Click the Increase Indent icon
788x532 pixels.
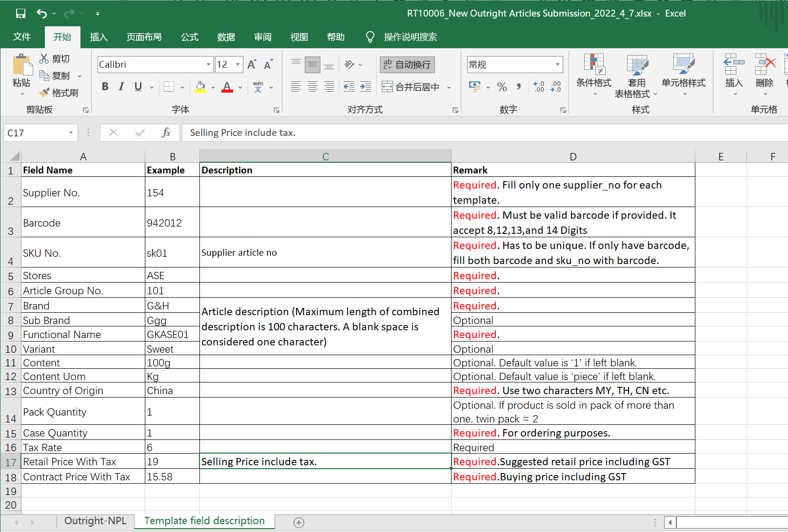click(365, 87)
